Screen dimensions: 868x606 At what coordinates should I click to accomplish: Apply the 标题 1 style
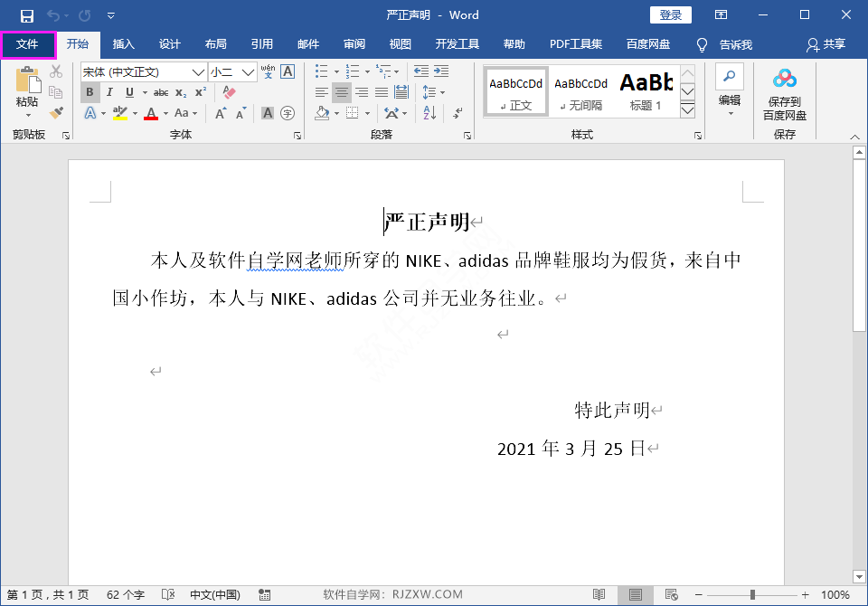point(646,88)
